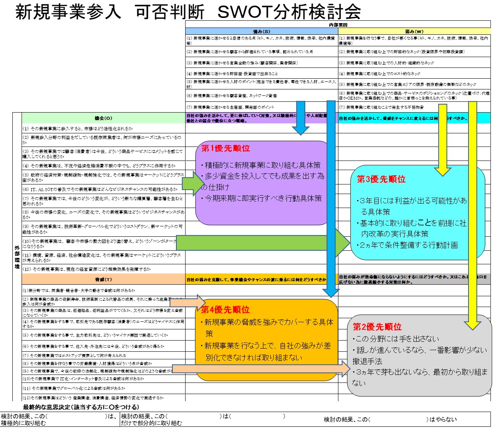Open the purple 第1優先順位 box
The image size is (504, 432).
pos(261,184)
